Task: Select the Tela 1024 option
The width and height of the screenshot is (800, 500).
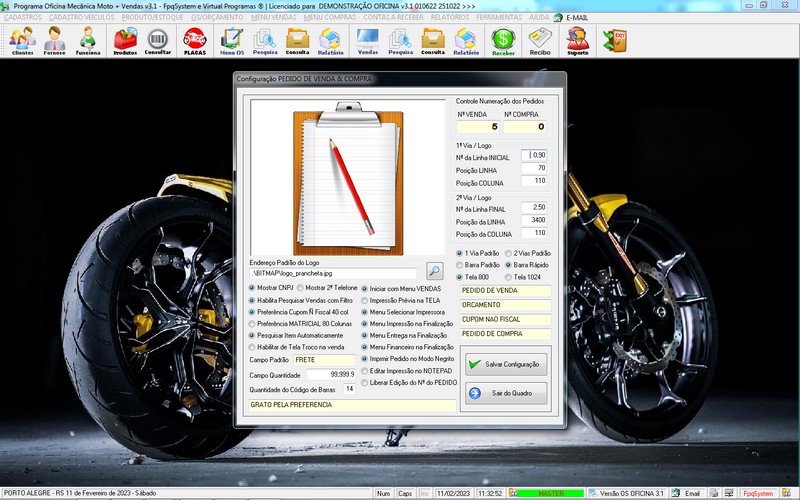Action: 508,277
